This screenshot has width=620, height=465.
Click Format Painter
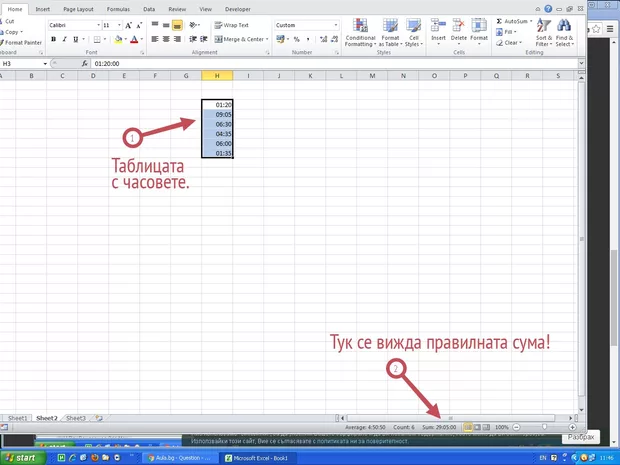(21, 42)
